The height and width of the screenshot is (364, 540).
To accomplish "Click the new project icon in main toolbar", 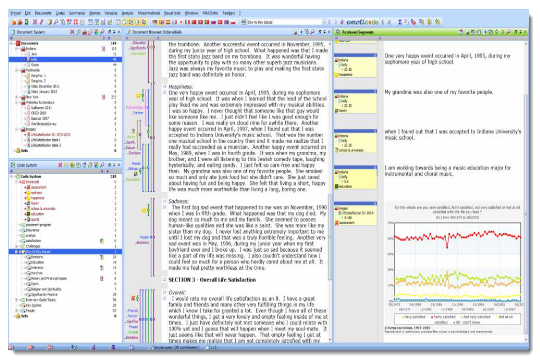I will (13, 22).
